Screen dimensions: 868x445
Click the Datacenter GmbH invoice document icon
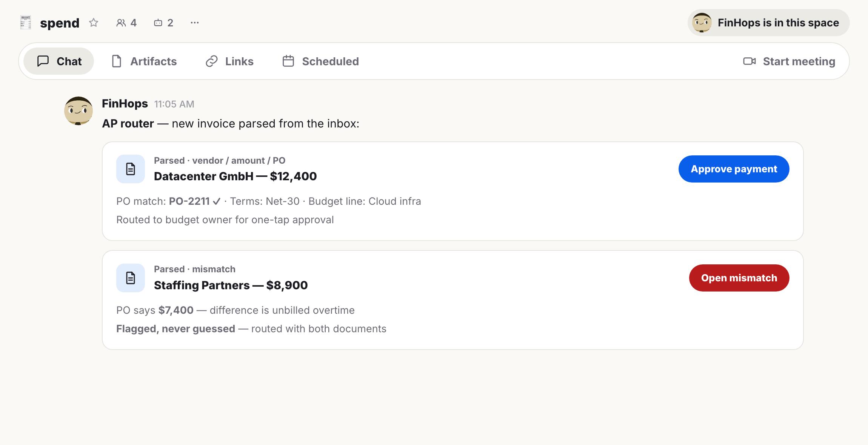coord(131,169)
